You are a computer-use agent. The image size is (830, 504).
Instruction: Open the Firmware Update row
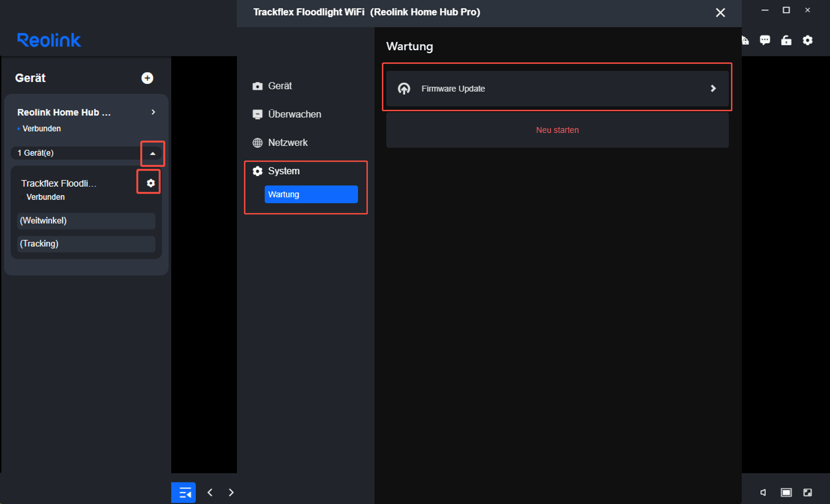tap(557, 89)
